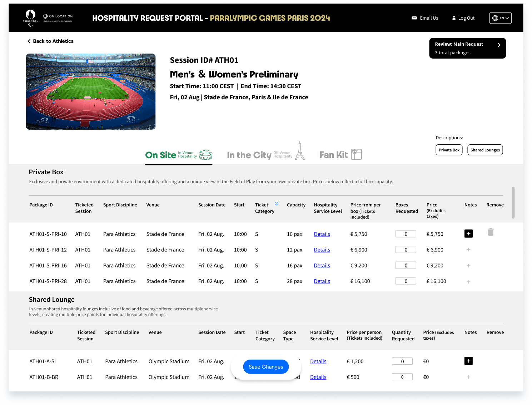This screenshot has height=405, width=532.
Task: Open Details for ATH01-B-BR
Action: point(318,377)
